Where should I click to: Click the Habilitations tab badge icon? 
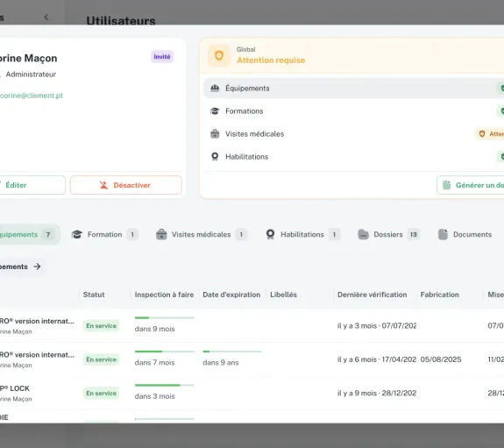[x=270, y=234]
